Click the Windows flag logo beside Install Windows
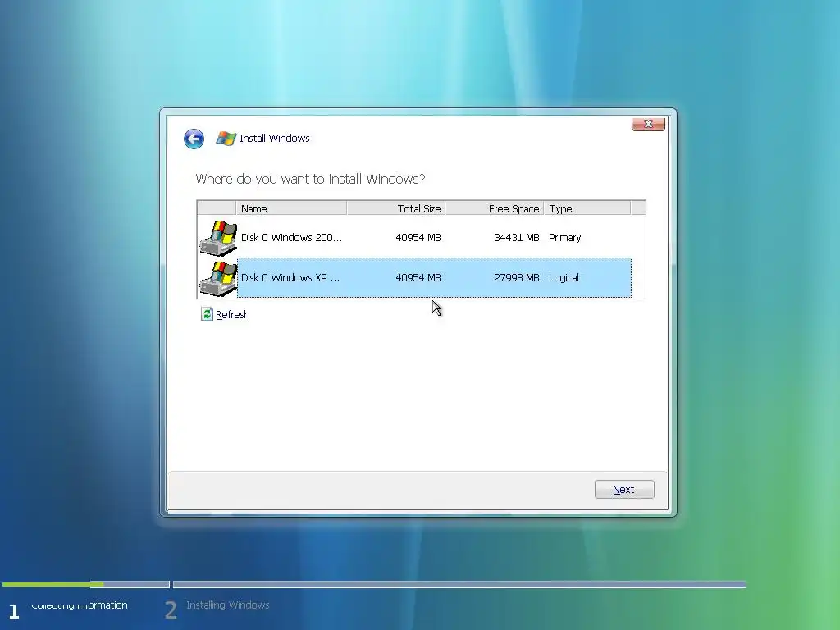This screenshot has height=630, width=840. (226, 139)
